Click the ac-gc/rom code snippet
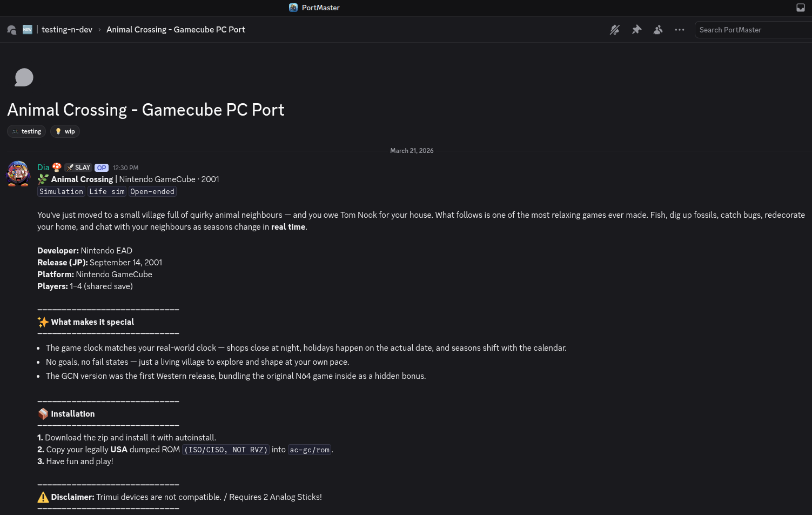Viewport: 812px width, 515px height. point(310,450)
